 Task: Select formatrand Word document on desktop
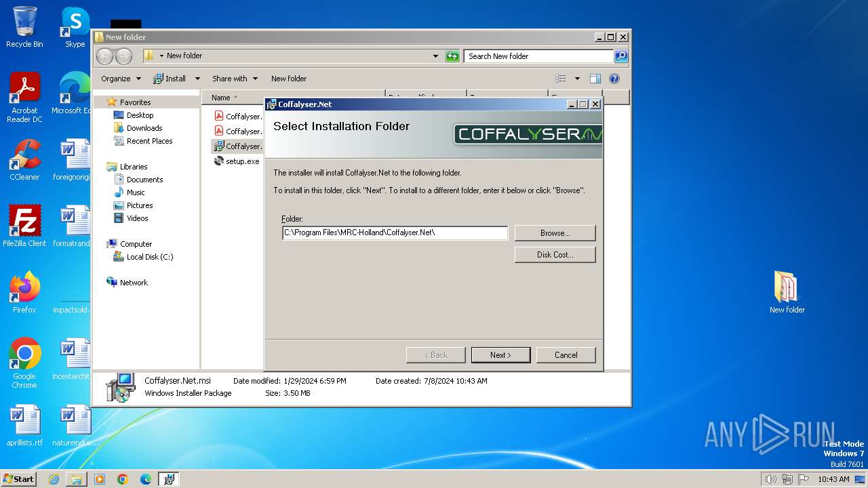(x=73, y=226)
